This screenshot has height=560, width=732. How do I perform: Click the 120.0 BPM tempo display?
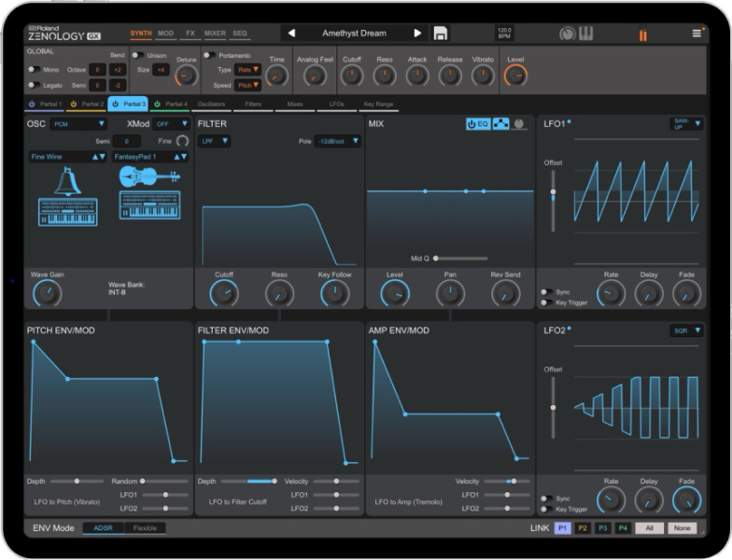coord(504,34)
